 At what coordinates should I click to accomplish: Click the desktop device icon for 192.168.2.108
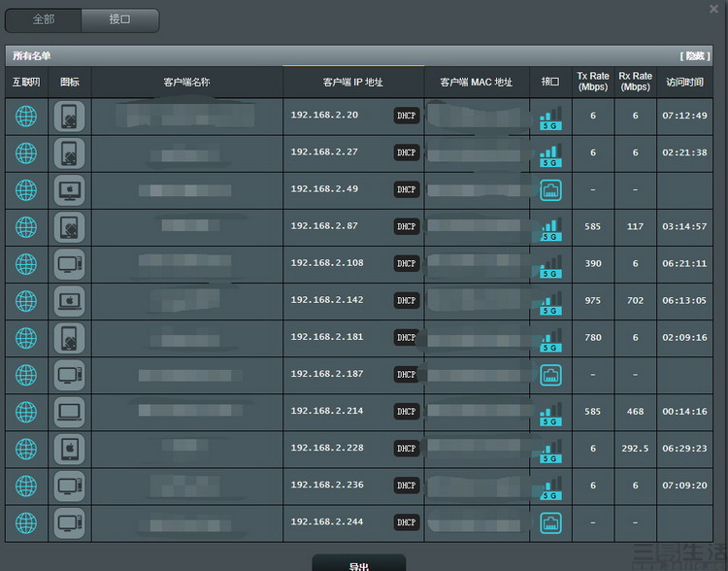coord(70,264)
